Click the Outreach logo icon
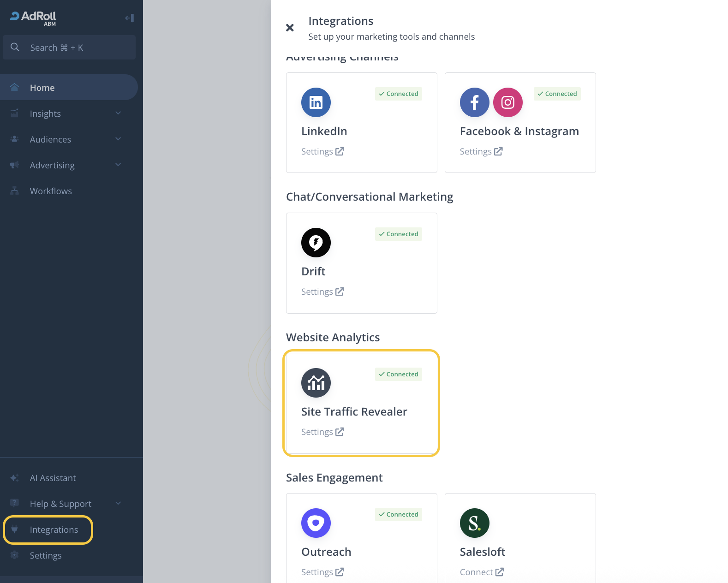The width and height of the screenshot is (728, 583). click(x=316, y=523)
